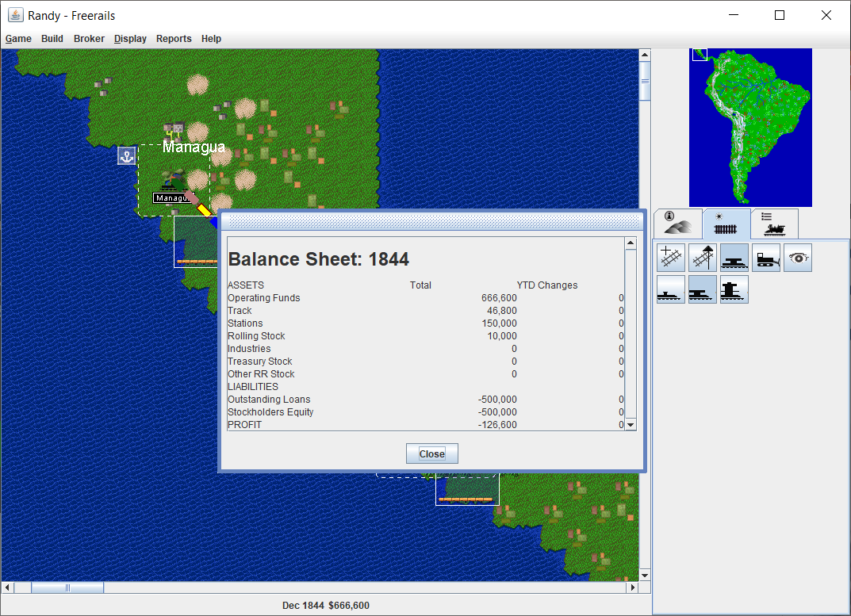This screenshot has height=616, width=851.
Task: Click the Operating Funds value 666,600
Action: (x=500, y=298)
